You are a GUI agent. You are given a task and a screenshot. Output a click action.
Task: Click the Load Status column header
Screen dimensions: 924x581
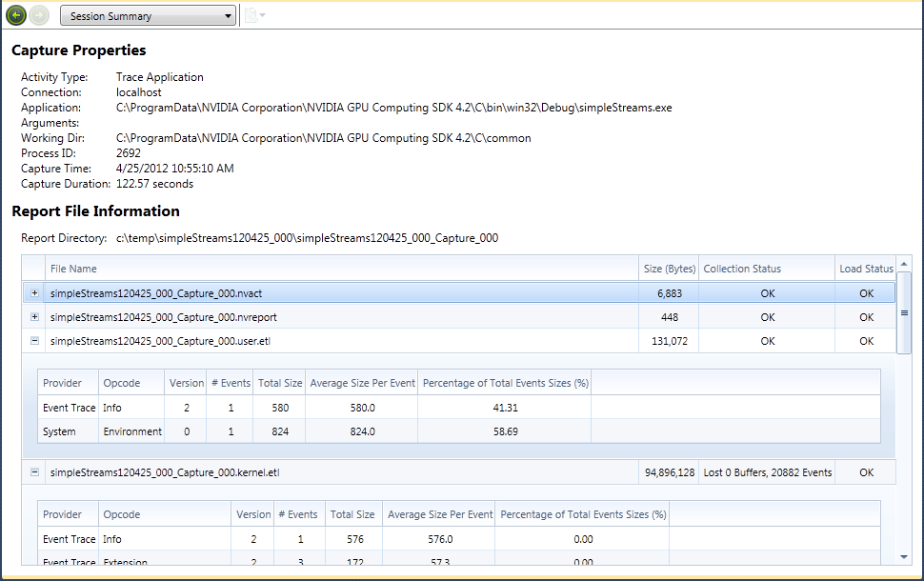866,269
